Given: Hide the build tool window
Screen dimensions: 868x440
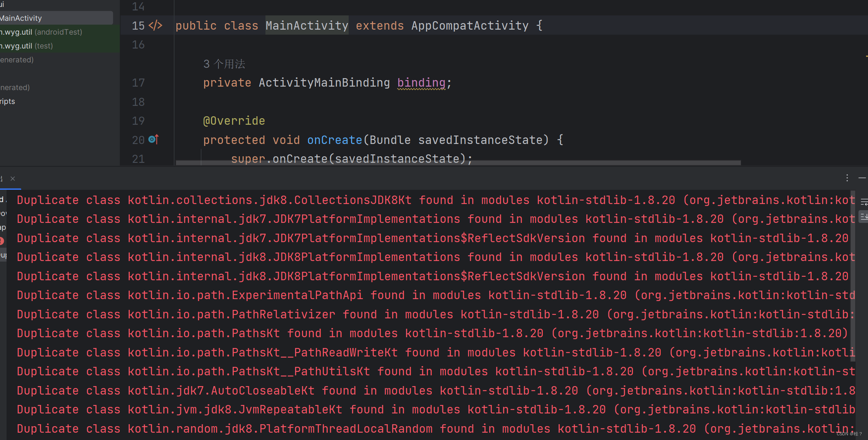Looking at the screenshot, I should point(862,178).
